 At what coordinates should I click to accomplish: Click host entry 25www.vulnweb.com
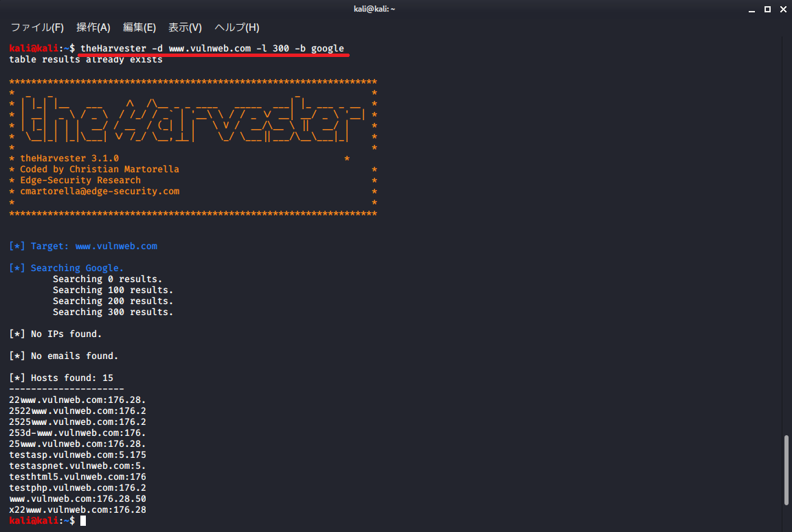[78, 444]
